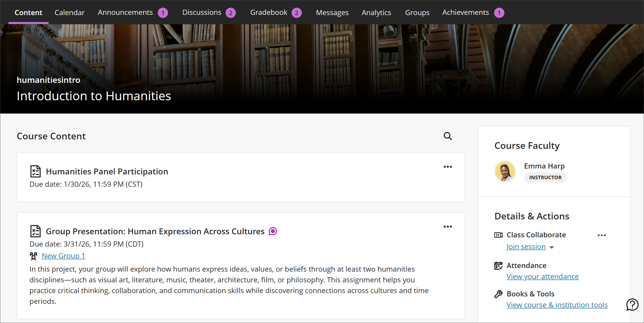Click View your attendance link
644x323 pixels.
coord(542,276)
